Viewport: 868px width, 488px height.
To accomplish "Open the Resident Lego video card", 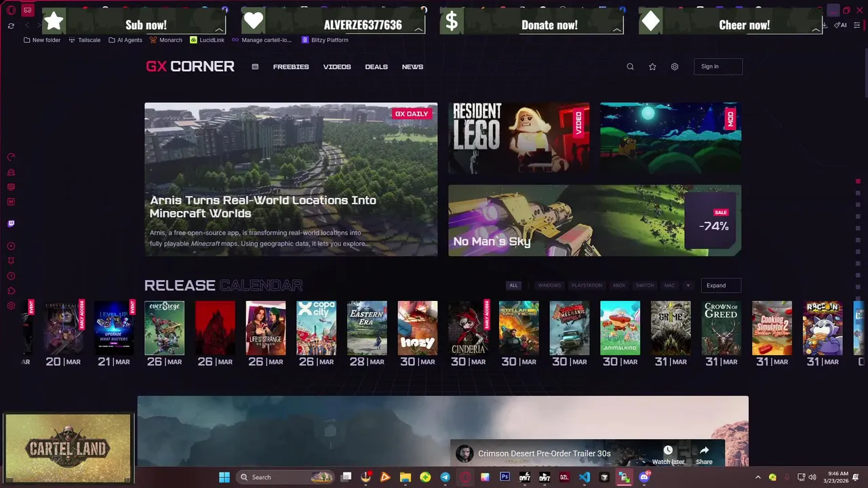I will (x=519, y=138).
